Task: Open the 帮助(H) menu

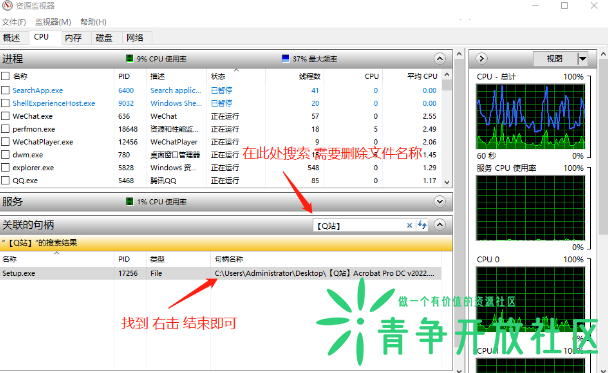Action: point(93,22)
